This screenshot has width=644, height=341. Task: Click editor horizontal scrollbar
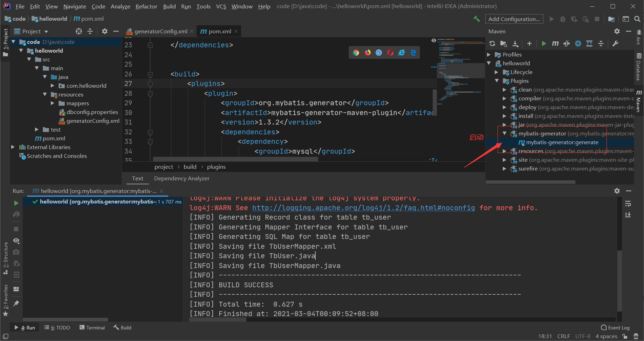click(235, 159)
